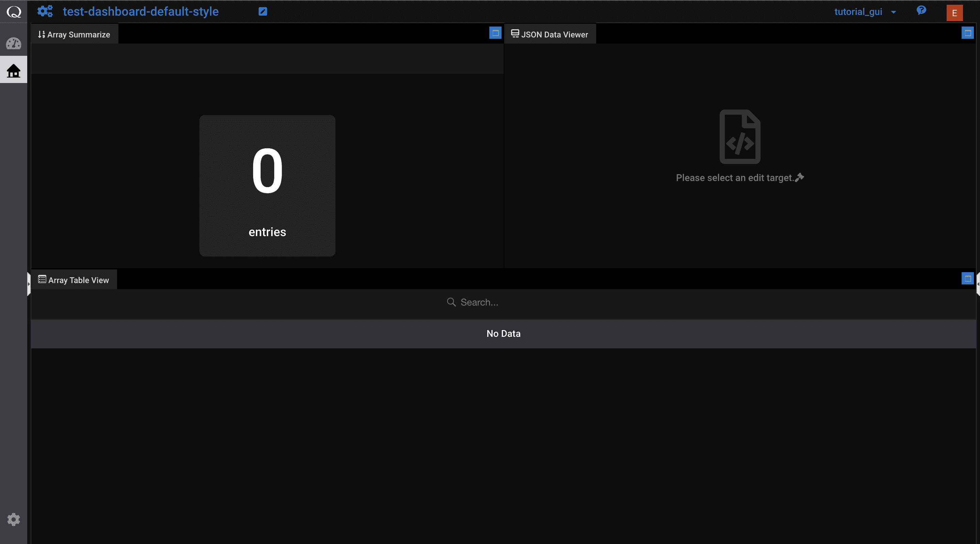Collapse the left panel handle arrow
This screenshot has height=544, width=980.
tap(29, 284)
